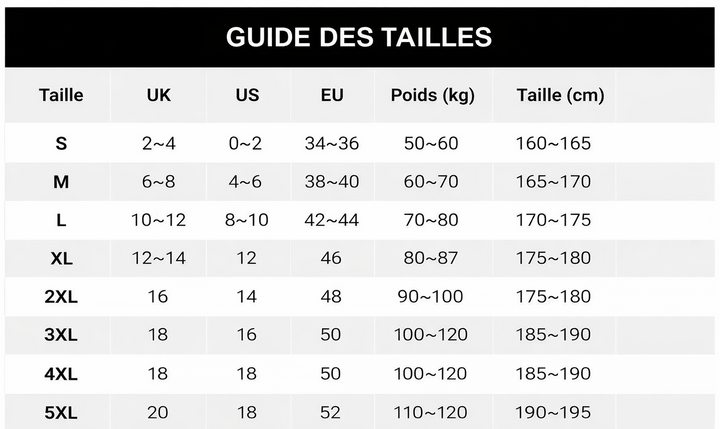Click the 4XL size row label
Viewport: 720px width, 429px height.
coord(61,373)
